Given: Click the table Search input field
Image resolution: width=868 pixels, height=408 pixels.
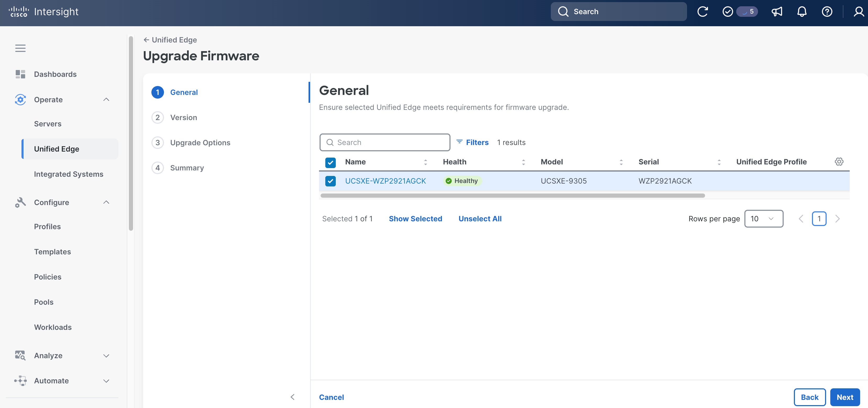Looking at the screenshot, I should (385, 142).
